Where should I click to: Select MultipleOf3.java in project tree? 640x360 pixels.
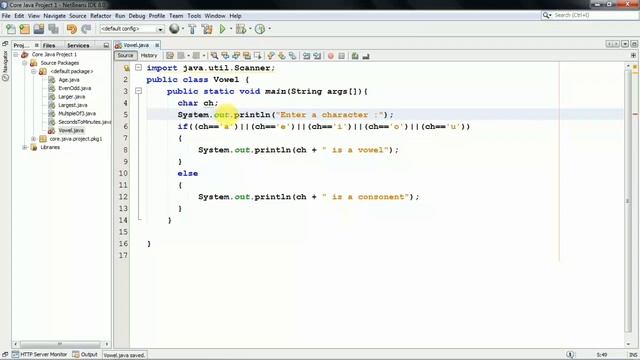(x=77, y=113)
